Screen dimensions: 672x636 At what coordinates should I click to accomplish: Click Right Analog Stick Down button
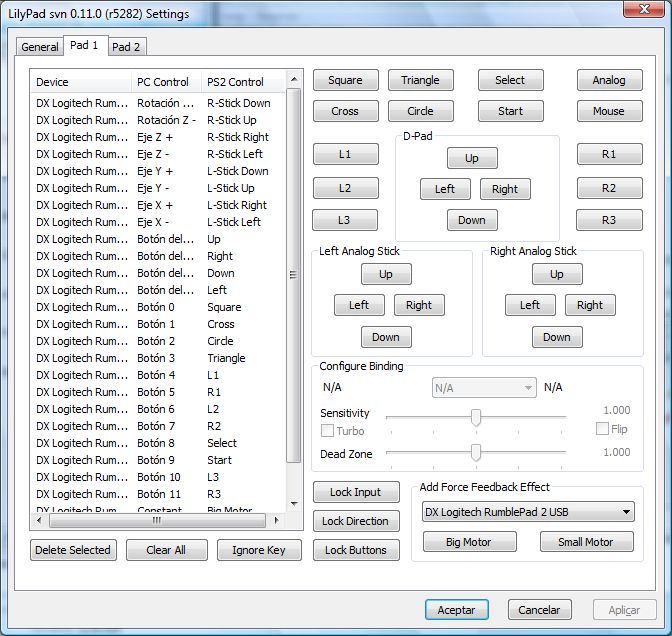click(x=557, y=337)
